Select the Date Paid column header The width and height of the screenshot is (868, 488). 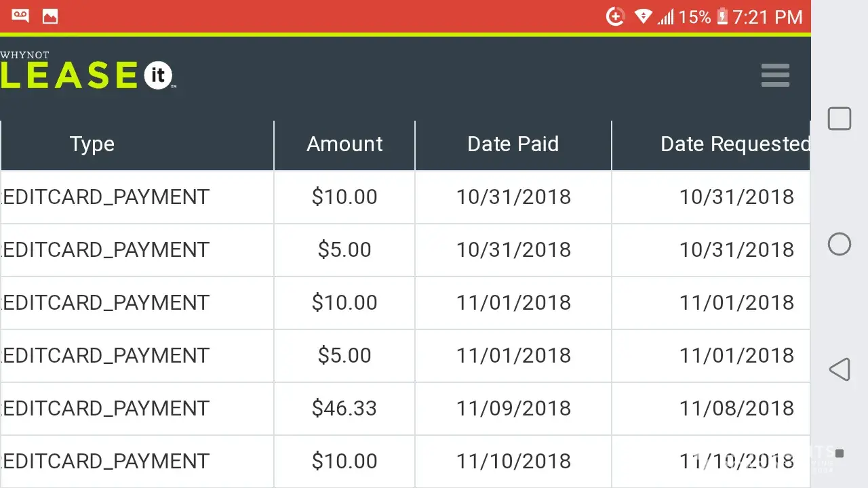click(x=513, y=144)
